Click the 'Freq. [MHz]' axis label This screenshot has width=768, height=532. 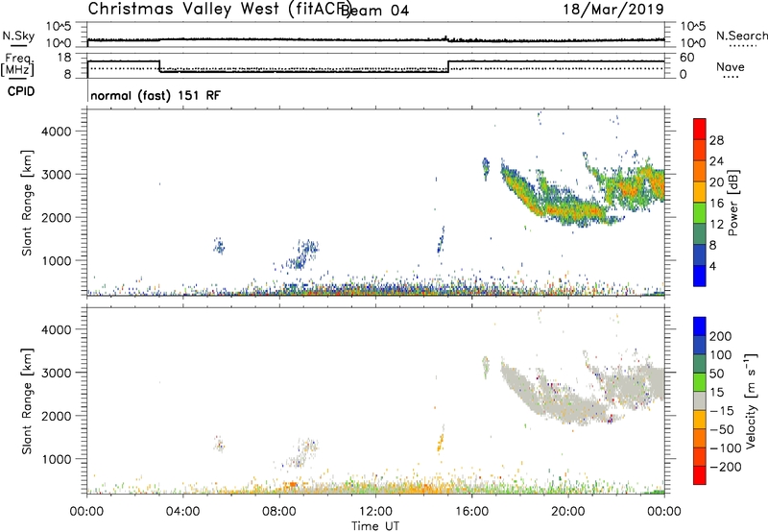coord(17,65)
